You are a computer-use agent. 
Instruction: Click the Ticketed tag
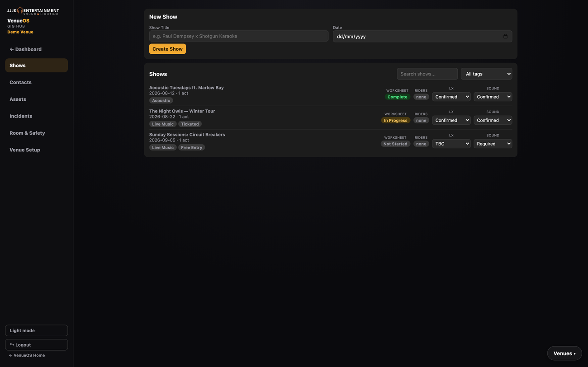[190, 124]
